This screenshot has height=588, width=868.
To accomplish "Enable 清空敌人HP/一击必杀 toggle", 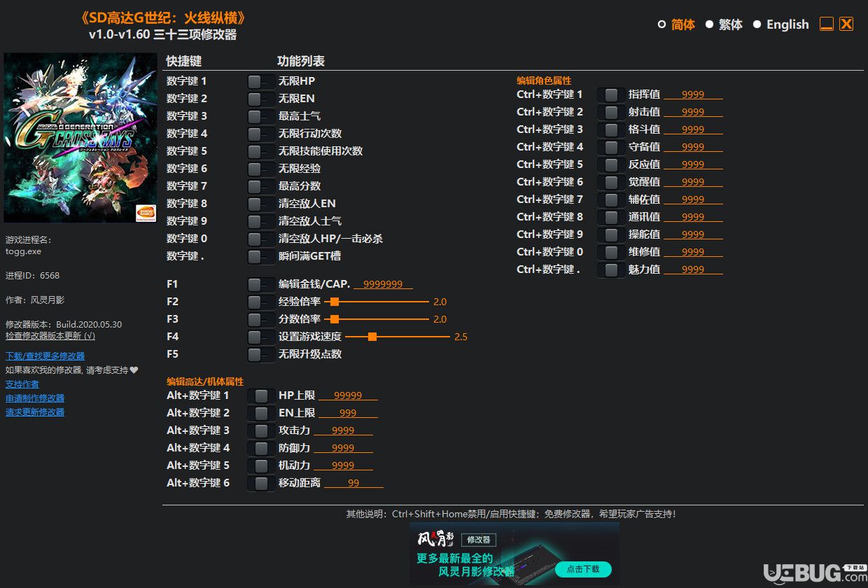I will tap(261, 239).
